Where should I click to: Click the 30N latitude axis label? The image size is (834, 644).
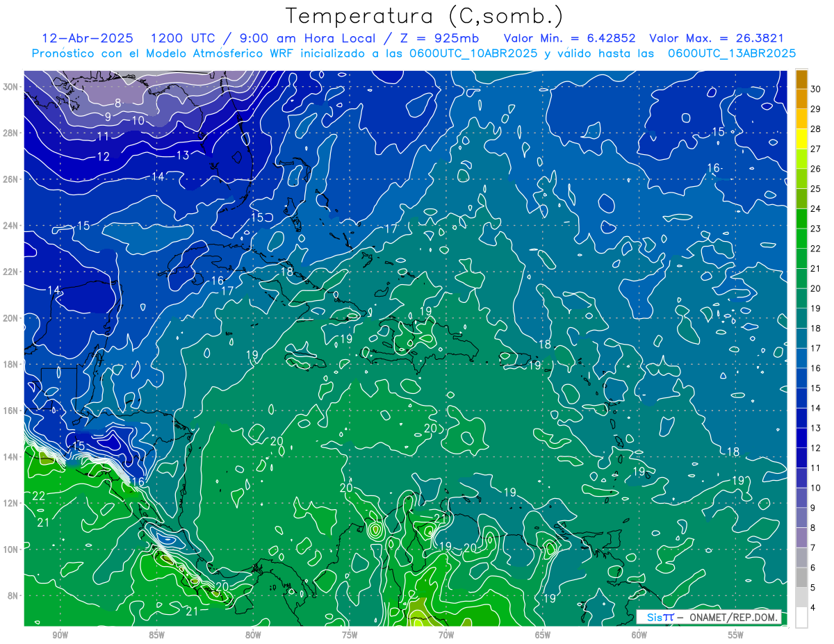coord(12,87)
